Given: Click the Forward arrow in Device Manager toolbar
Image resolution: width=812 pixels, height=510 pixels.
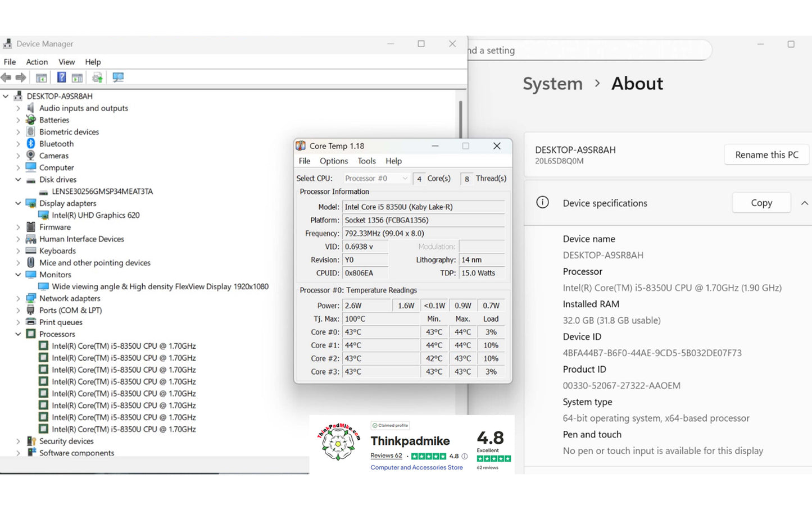Looking at the screenshot, I should 21,78.
